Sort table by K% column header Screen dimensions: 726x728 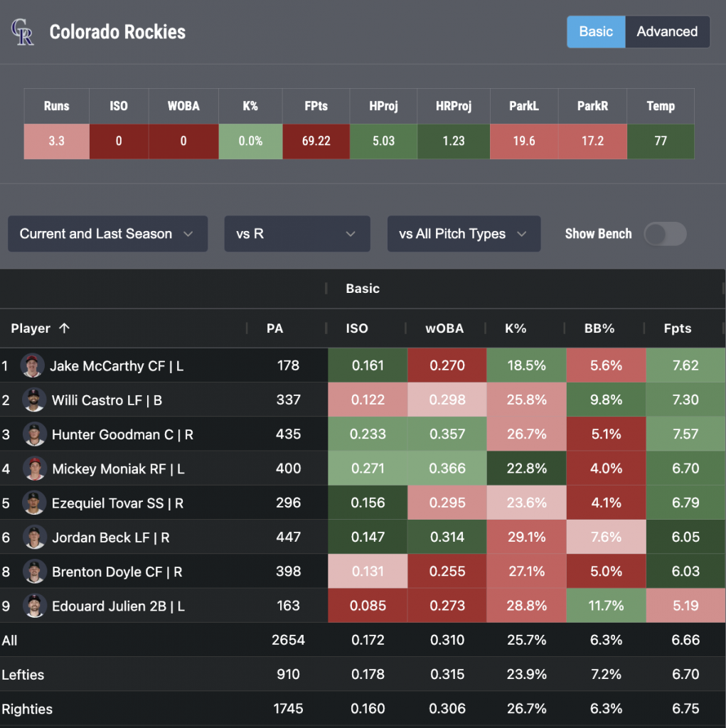(x=516, y=328)
